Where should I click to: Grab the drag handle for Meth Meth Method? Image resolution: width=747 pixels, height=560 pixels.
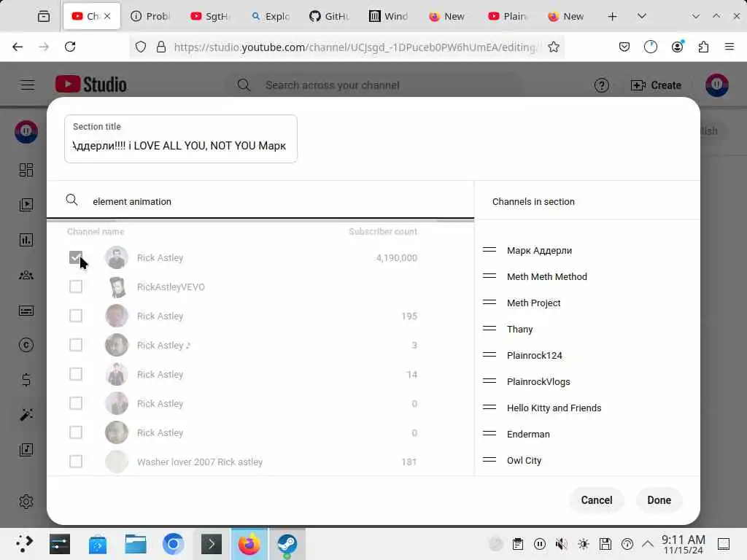[x=489, y=276]
